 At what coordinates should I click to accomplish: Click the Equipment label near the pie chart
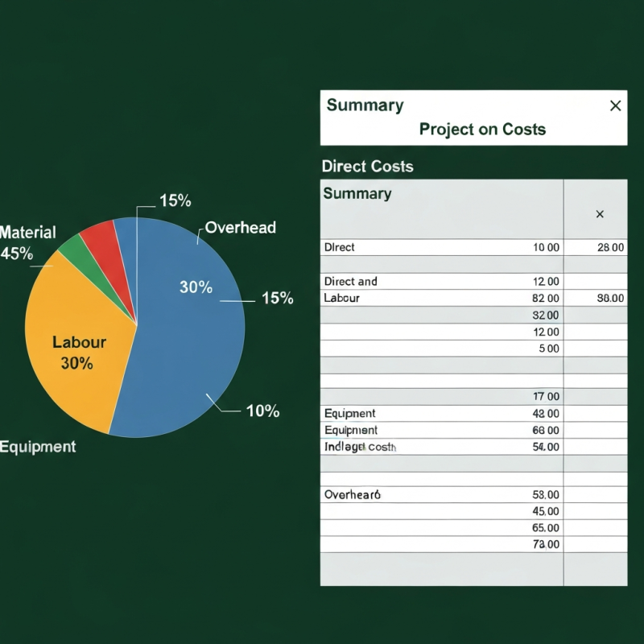pos(38,446)
